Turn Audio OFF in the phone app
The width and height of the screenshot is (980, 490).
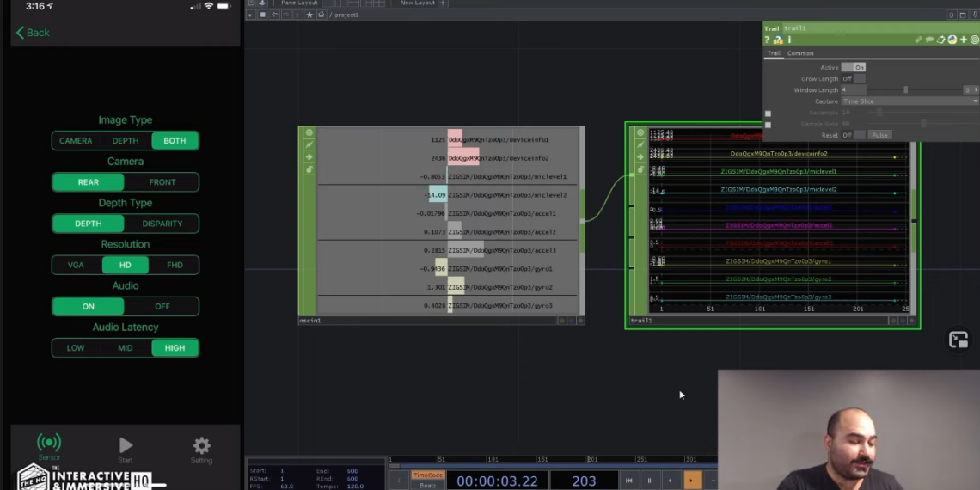[x=162, y=306]
